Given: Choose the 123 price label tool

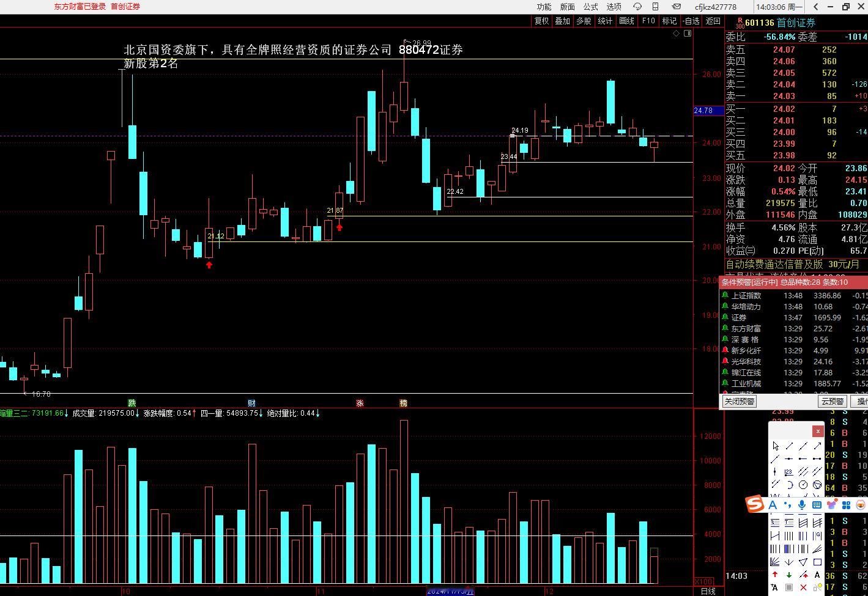Looking at the screenshot, I should pos(789,471).
